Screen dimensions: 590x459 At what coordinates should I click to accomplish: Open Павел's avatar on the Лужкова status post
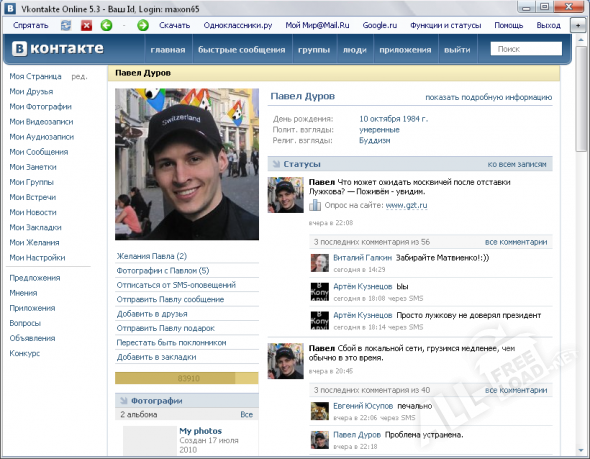tap(286, 195)
